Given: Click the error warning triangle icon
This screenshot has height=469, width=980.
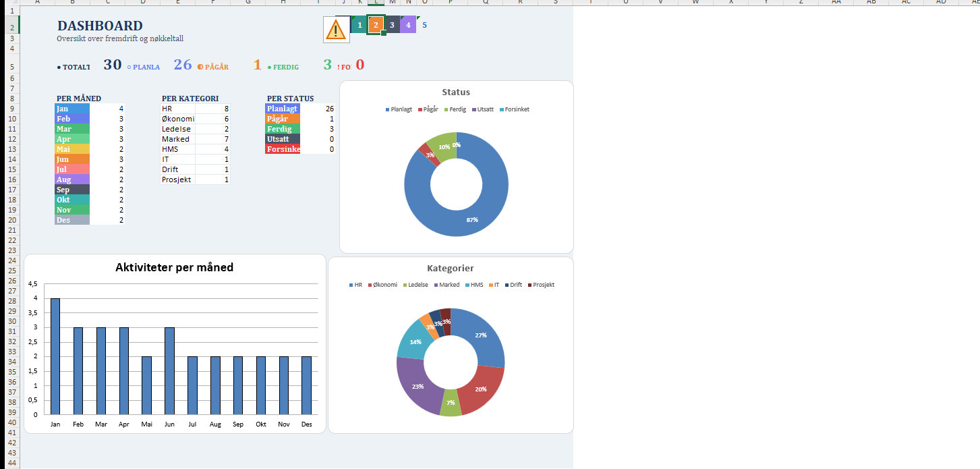Looking at the screenshot, I should [336, 30].
